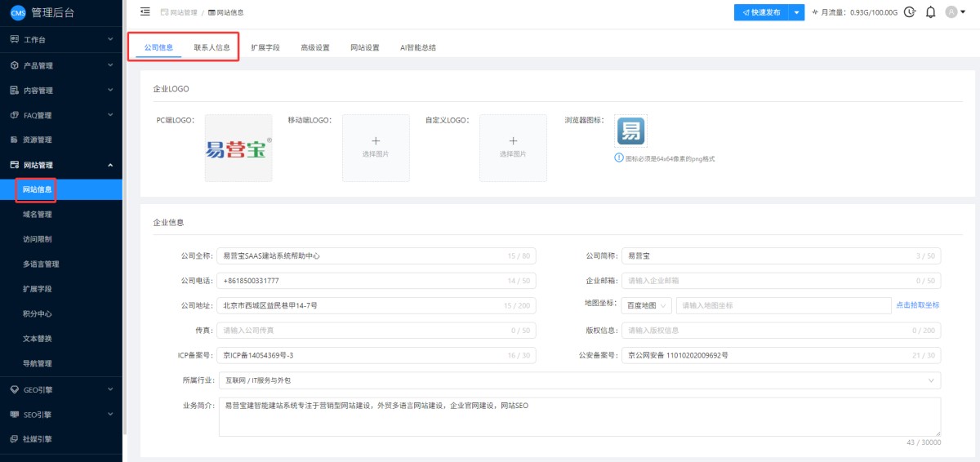980x462 pixels.
Task: Click the info icon beside png format hint
Action: [618, 158]
